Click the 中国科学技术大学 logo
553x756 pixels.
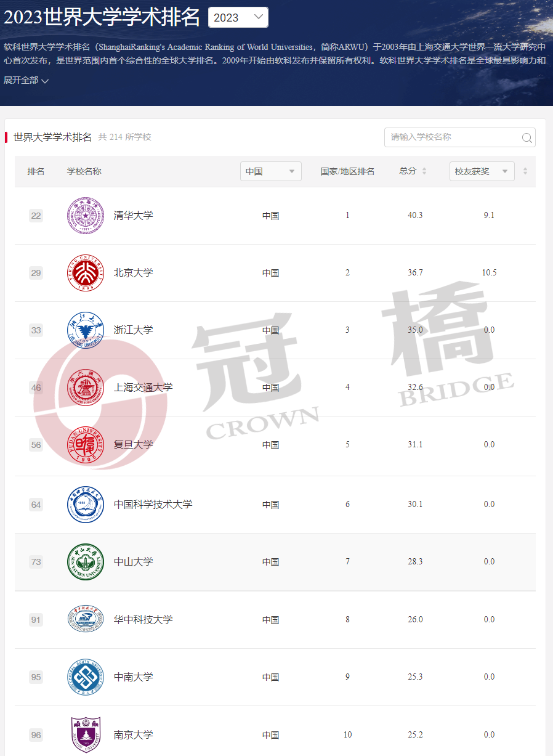click(x=86, y=505)
